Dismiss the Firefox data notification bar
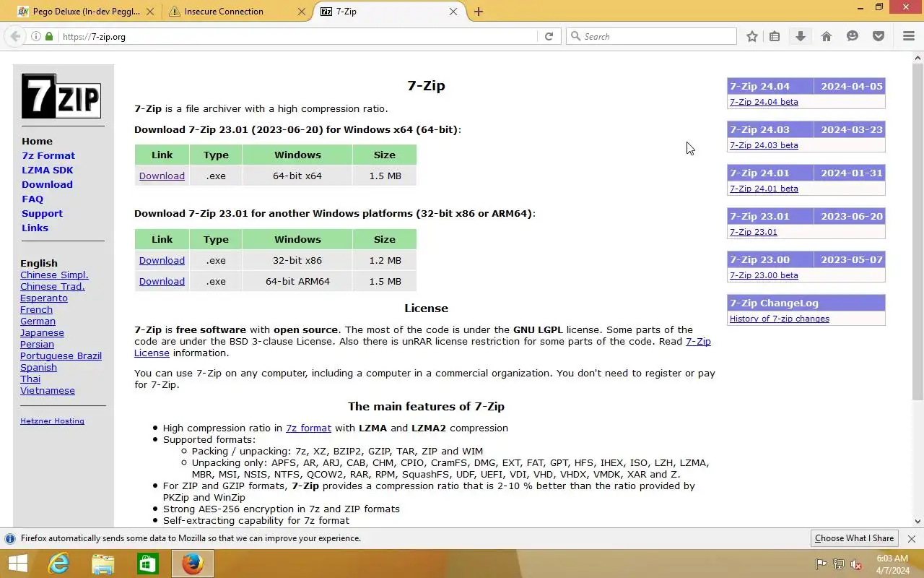This screenshot has width=924, height=578. tap(911, 538)
